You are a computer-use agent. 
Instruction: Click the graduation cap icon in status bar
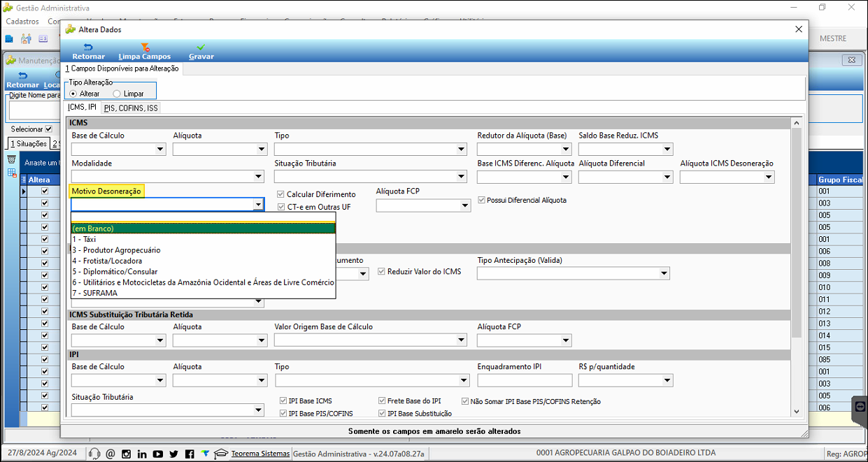pyautogui.click(x=221, y=454)
